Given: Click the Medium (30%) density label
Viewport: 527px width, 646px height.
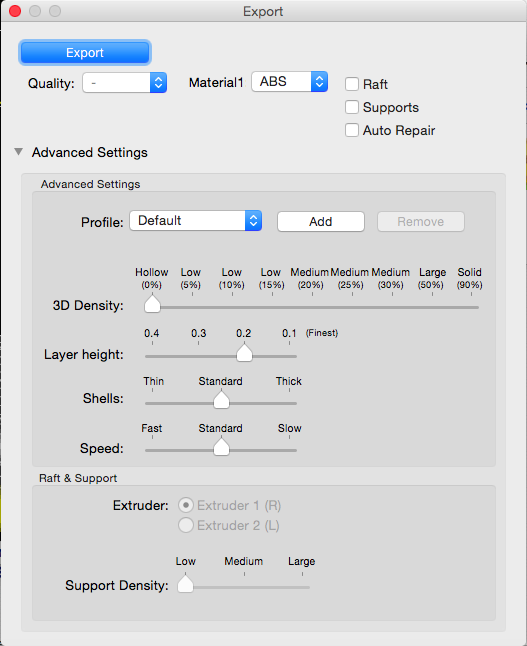Looking at the screenshot, I should coord(391,279).
